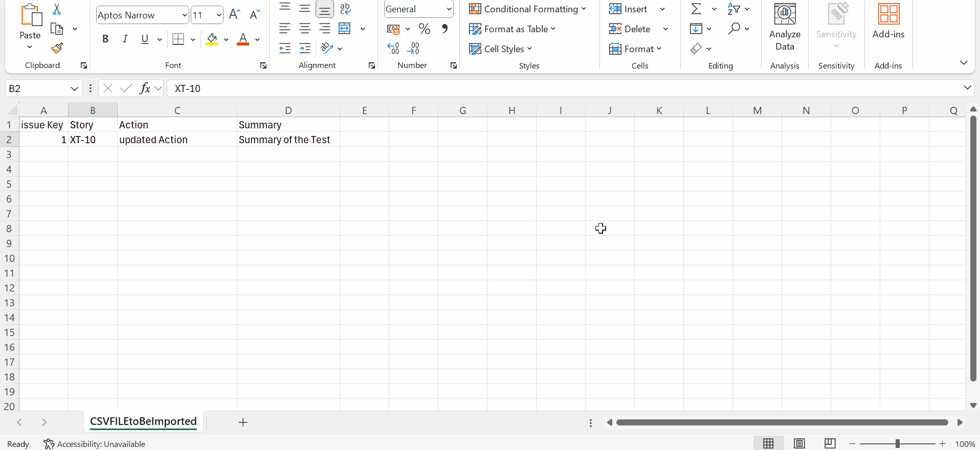Click the Increase Indent icon
Image resolution: width=980 pixels, height=450 pixels.
point(305,49)
